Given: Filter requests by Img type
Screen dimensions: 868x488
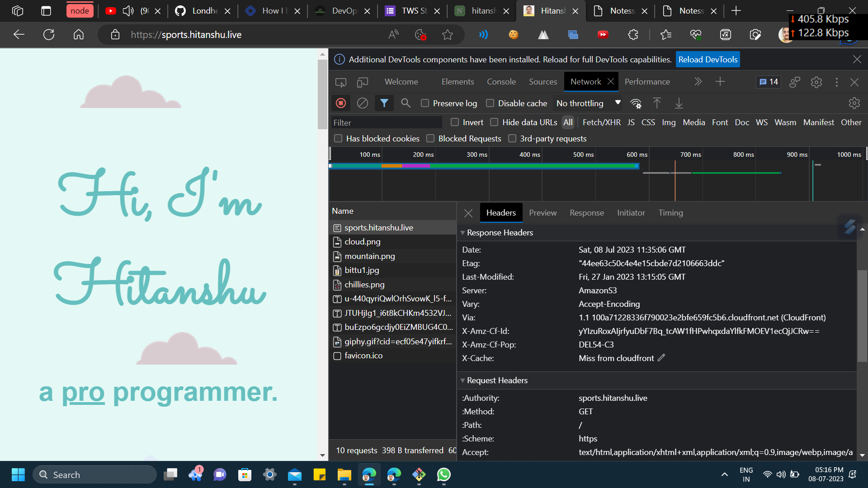Looking at the screenshot, I should (x=669, y=122).
